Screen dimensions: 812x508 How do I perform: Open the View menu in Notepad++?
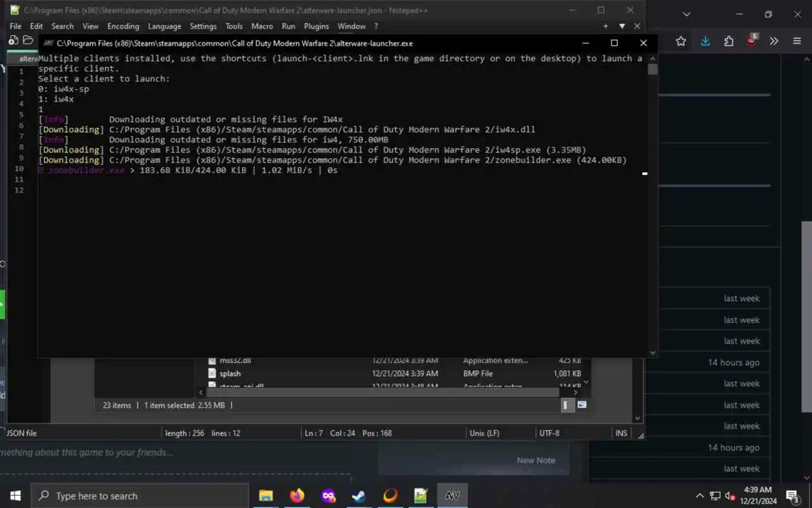pyautogui.click(x=91, y=26)
